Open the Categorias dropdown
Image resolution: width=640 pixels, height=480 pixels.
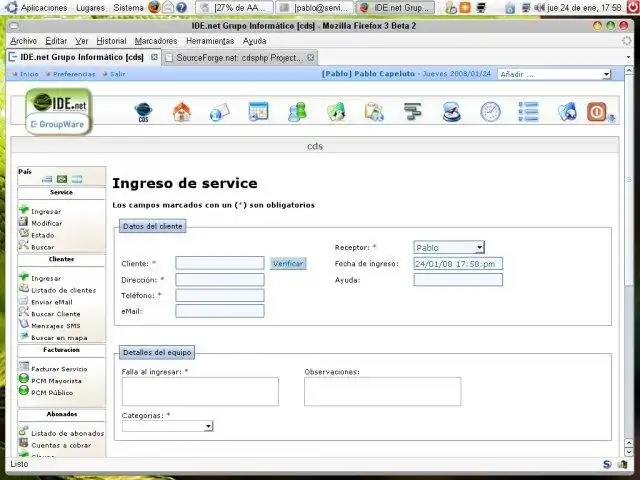pyautogui.click(x=167, y=426)
